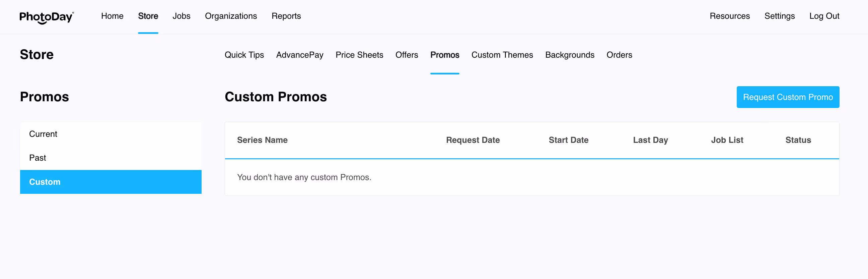Screen dimensions: 868x279
Task: Go to Settings
Action: [x=779, y=16]
